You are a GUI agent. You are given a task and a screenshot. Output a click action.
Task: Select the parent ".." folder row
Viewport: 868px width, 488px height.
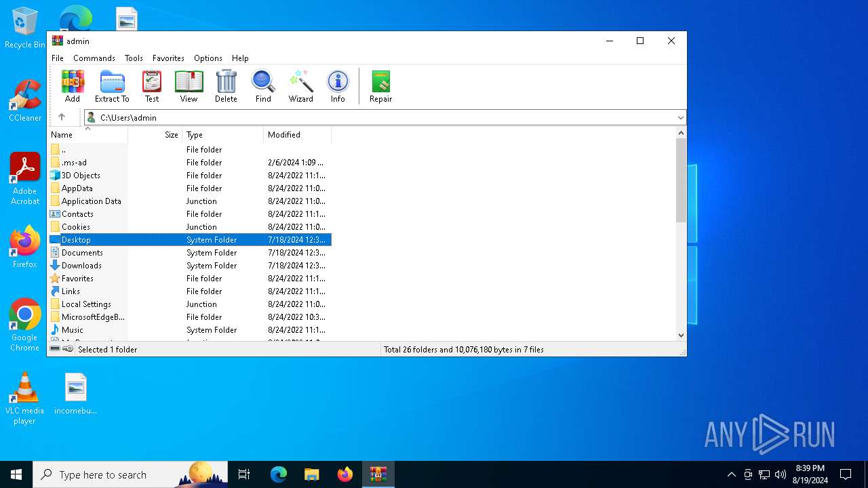point(190,150)
